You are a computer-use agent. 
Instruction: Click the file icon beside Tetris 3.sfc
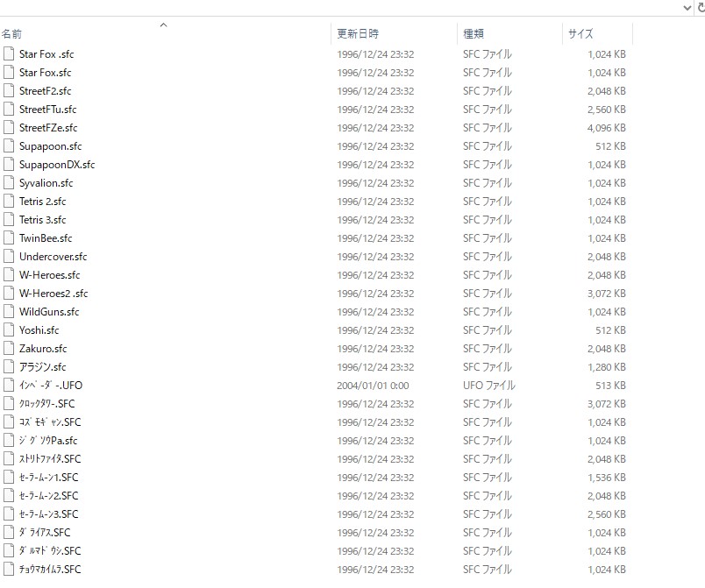(9, 220)
